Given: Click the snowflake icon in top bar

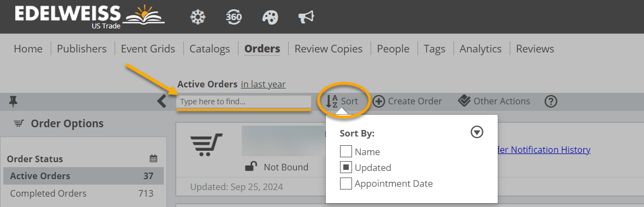Looking at the screenshot, I should (x=198, y=17).
